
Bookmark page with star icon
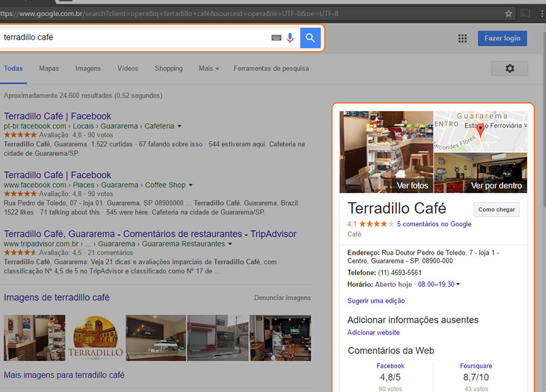pos(508,13)
